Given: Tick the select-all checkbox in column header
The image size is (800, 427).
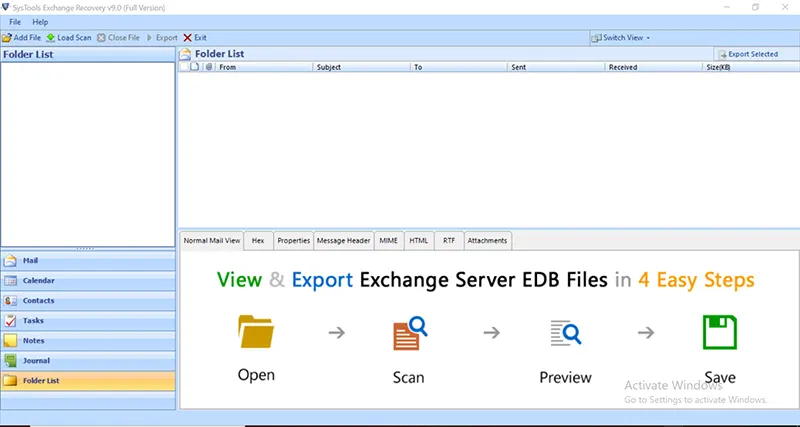Looking at the screenshot, I should click(x=184, y=67).
